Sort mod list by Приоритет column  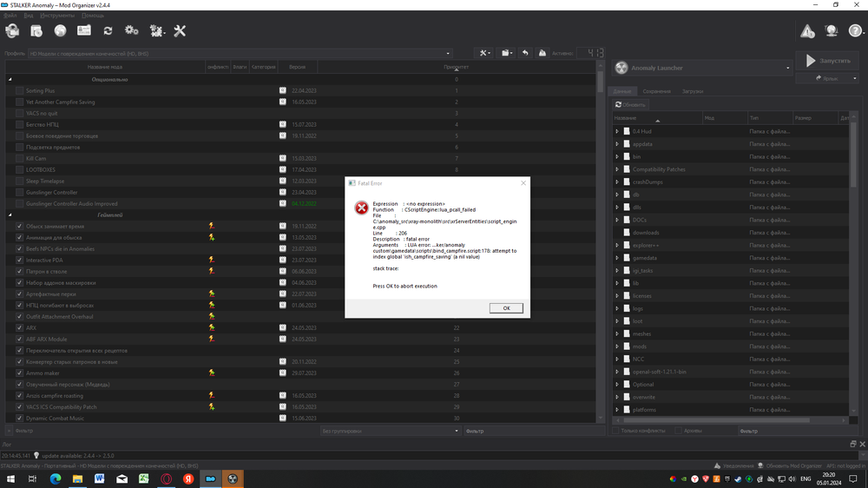point(457,67)
